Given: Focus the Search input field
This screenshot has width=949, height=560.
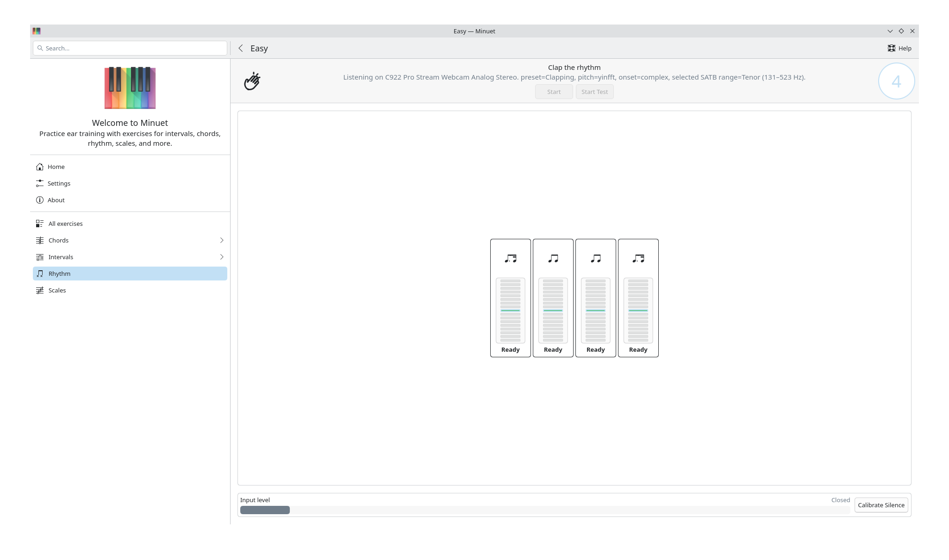Looking at the screenshot, I should click(x=130, y=48).
